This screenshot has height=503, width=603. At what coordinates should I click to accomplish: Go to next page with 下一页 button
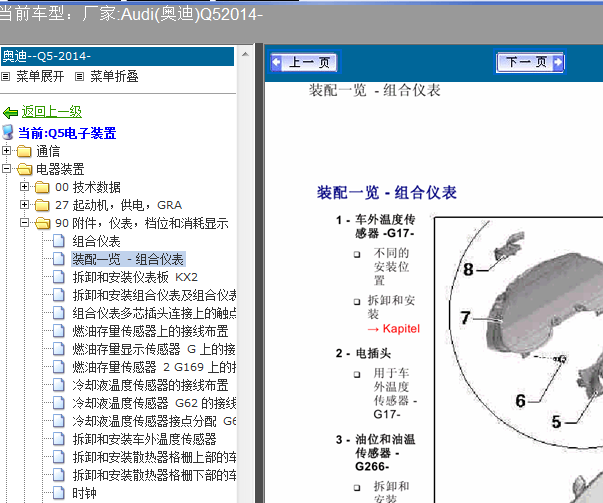point(530,62)
